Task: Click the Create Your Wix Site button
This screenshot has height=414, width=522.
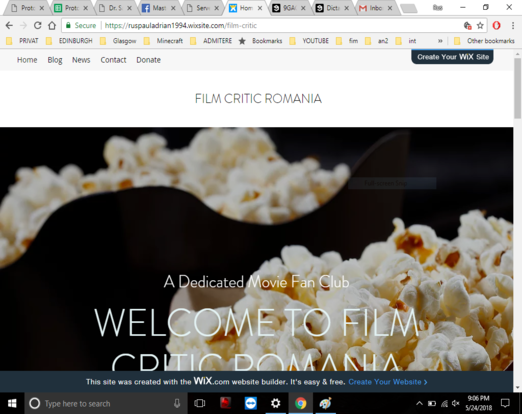Action: (452, 57)
